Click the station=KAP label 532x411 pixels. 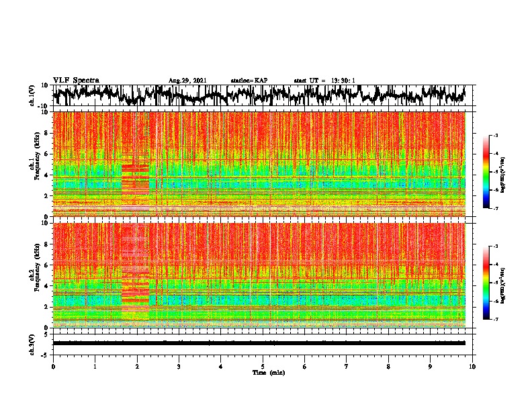(249, 81)
